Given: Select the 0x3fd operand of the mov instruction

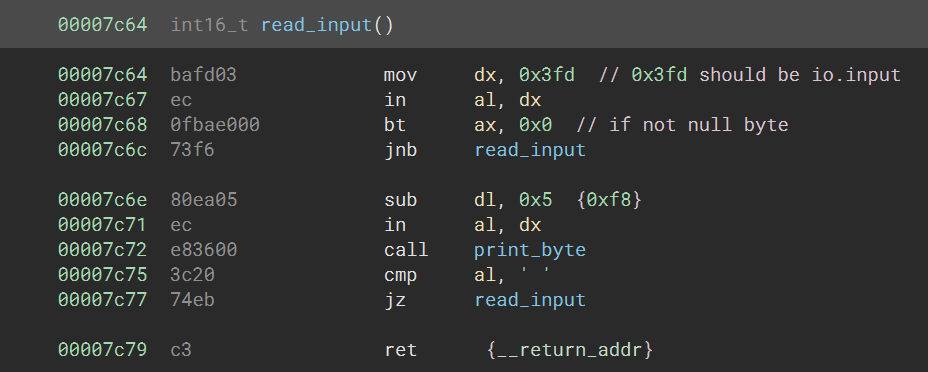Looking at the screenshot, I should 546,75.
